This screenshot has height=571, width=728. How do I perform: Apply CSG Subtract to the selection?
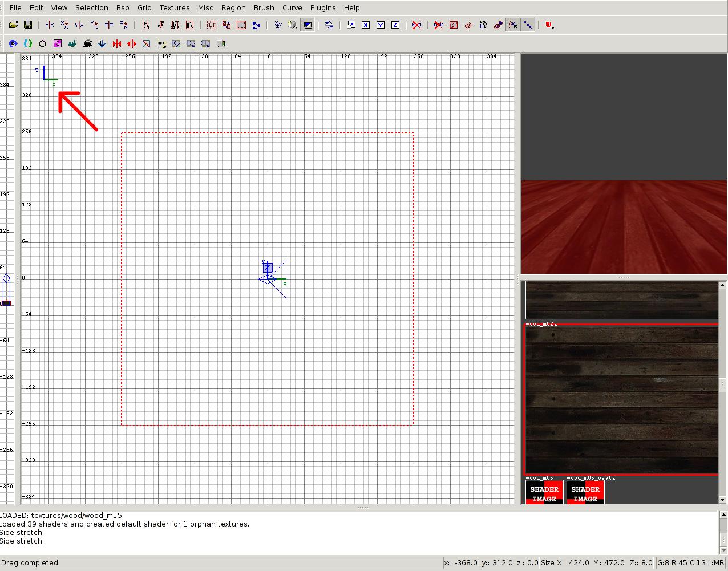212,25
